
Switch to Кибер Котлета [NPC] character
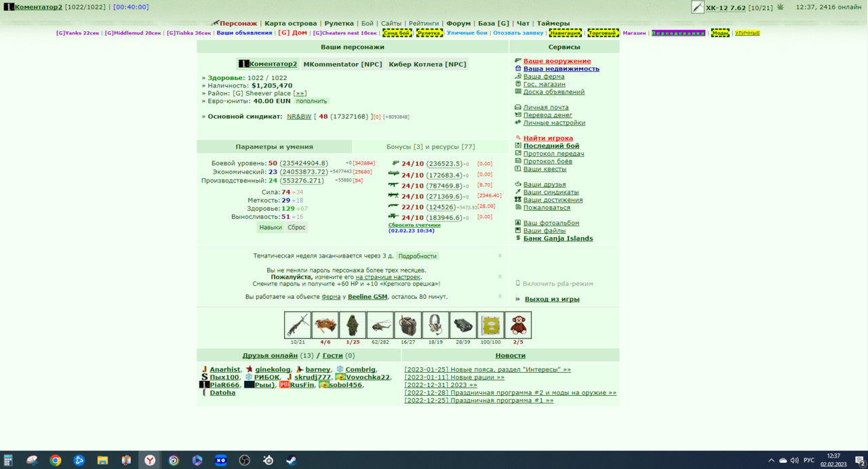[x=427, y=64]
